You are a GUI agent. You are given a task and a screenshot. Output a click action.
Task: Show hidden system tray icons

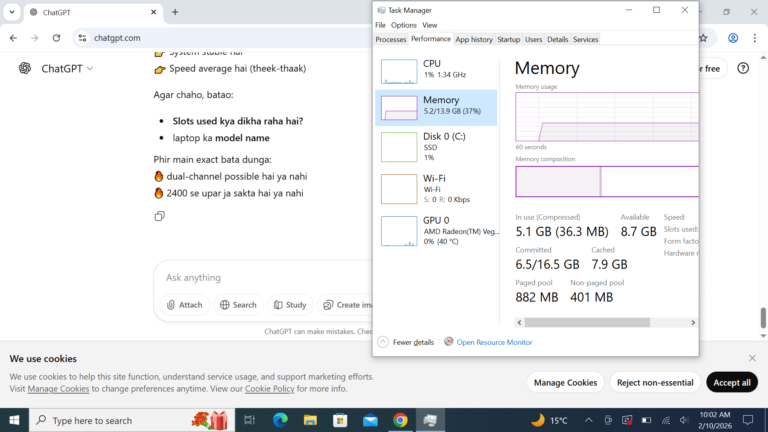click(x=589, y=420)
